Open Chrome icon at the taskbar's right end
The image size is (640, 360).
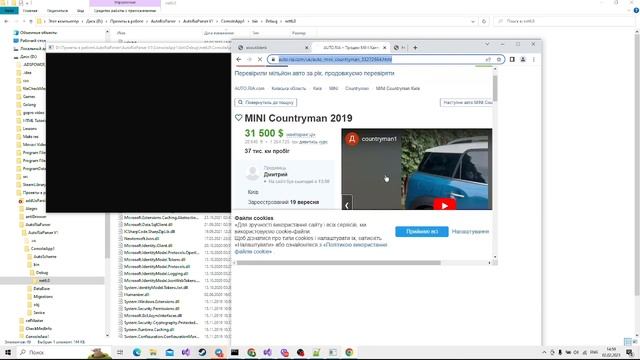[349, 352]
